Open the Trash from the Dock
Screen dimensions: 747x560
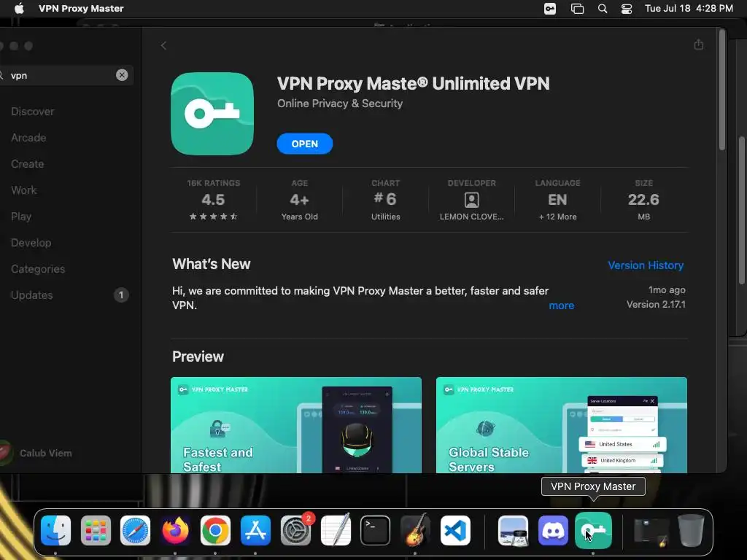691,530
